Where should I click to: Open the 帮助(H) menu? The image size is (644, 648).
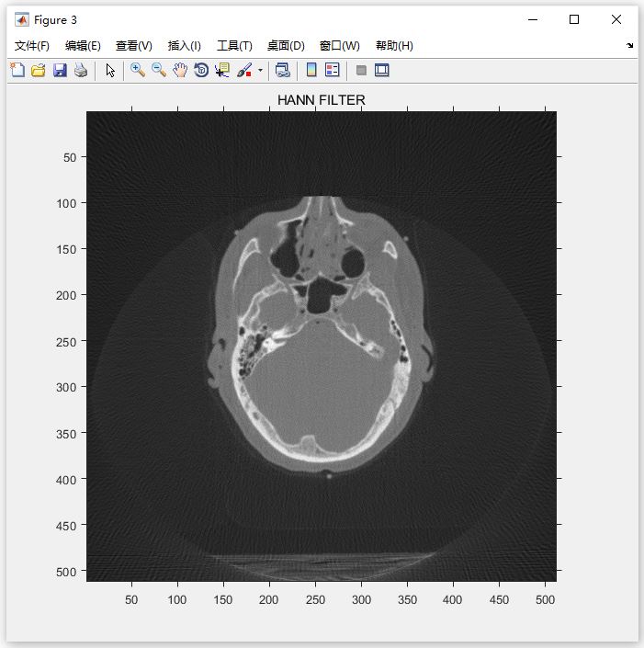pos(394,45)
